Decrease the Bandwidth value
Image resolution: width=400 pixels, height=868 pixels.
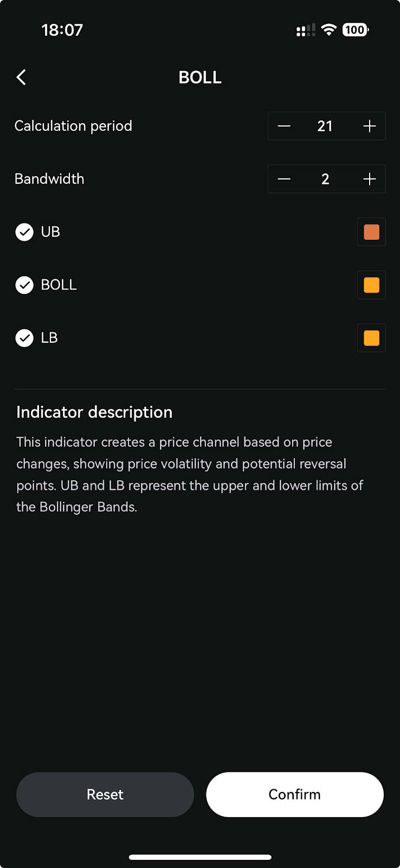click(x=284, y=179)
